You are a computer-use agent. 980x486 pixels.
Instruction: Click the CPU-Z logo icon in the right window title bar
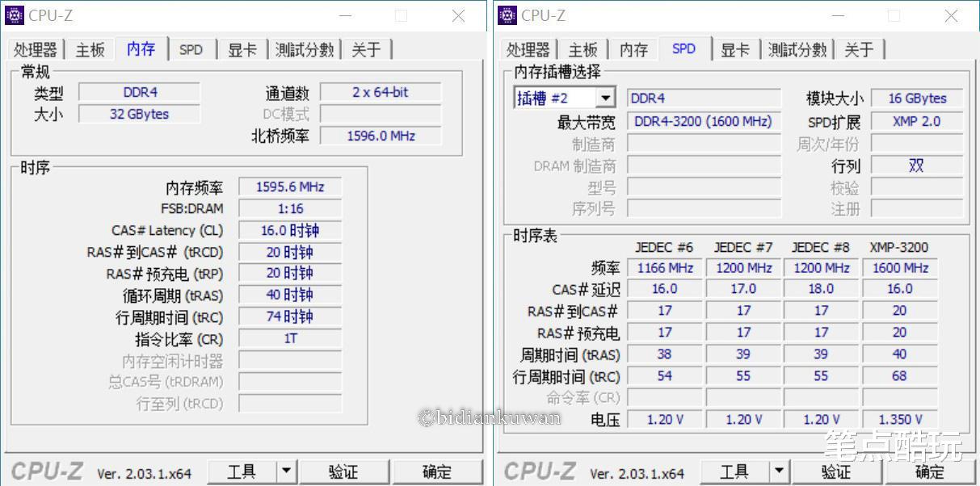507,15
